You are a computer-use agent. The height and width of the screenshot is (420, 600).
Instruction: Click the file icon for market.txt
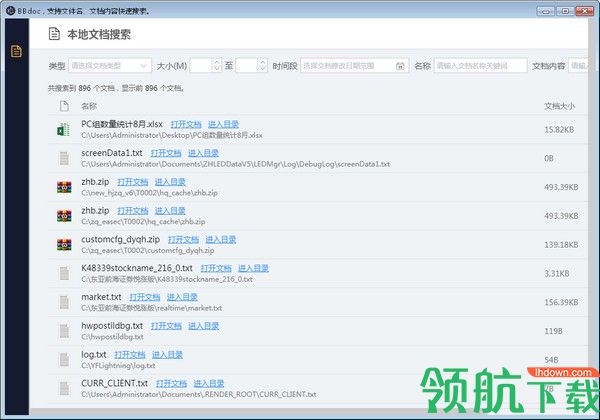tap(64, 302)
